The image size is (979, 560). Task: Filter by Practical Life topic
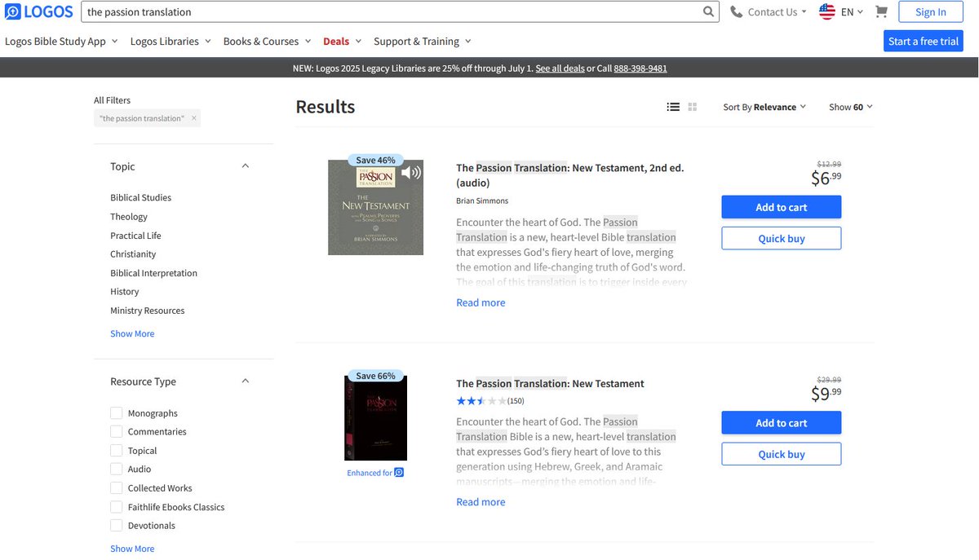pyautogui.click(x=135, y=236)
